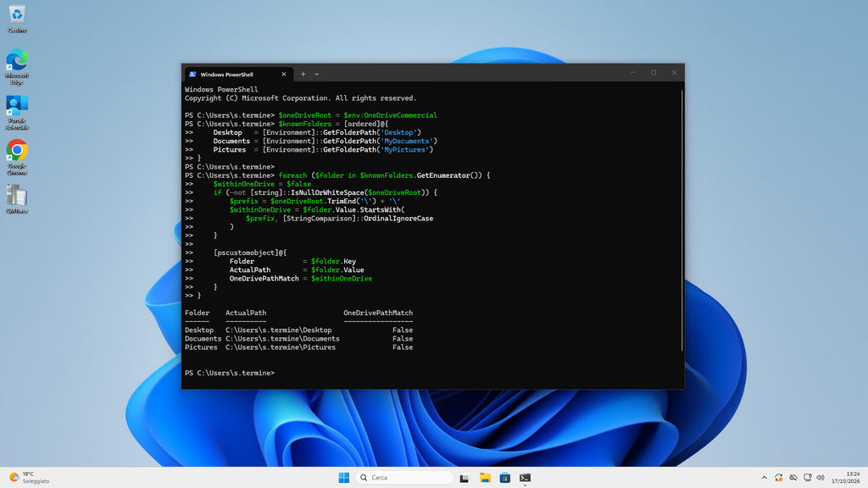Click the '[pscustomobject]@{' line in terminal
Screen dimensions: 868x488
tap(250, 252)
